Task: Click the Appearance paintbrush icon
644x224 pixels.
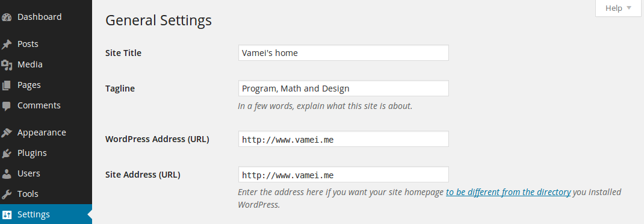Action: click(7, 132)
